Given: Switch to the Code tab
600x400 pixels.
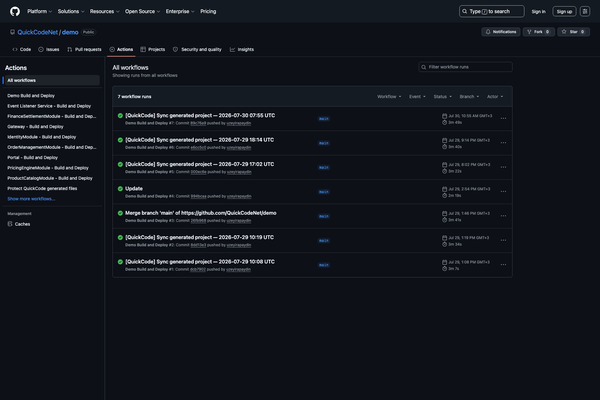Looking at the screenshot, I should (x=22, y=49).
